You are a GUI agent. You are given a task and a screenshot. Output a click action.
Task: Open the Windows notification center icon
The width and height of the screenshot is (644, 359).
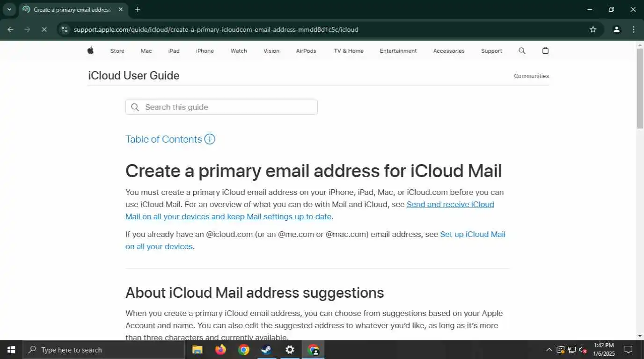click(629, 350)
